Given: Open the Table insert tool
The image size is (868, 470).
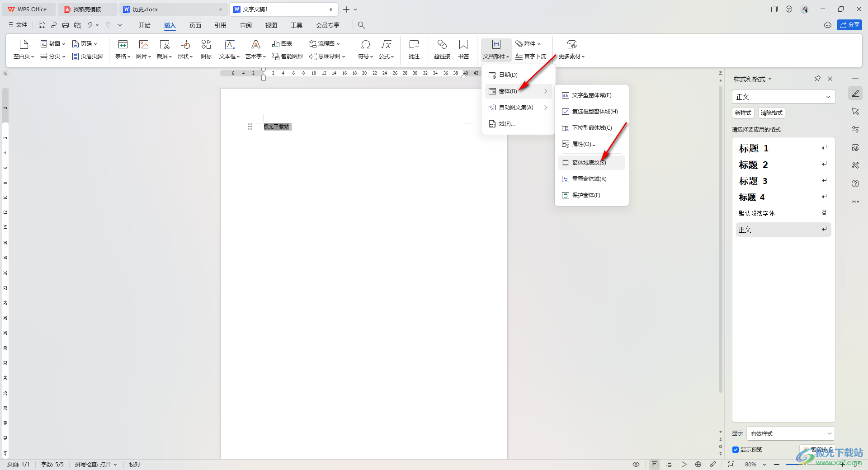Looking at the screenshot, I should 123,49.
